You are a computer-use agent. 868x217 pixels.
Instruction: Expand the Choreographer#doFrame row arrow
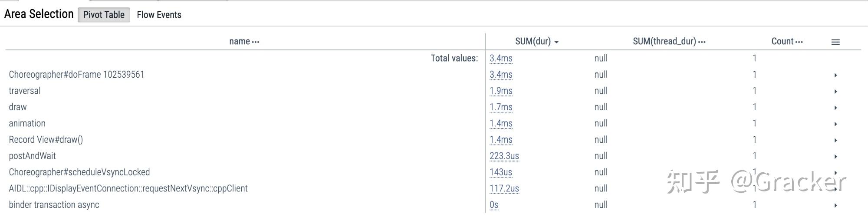click(x=835, y=75)
